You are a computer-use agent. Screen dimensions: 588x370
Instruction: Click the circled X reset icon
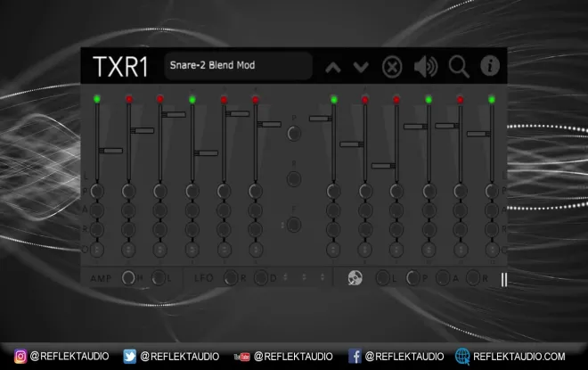point(392,67)
